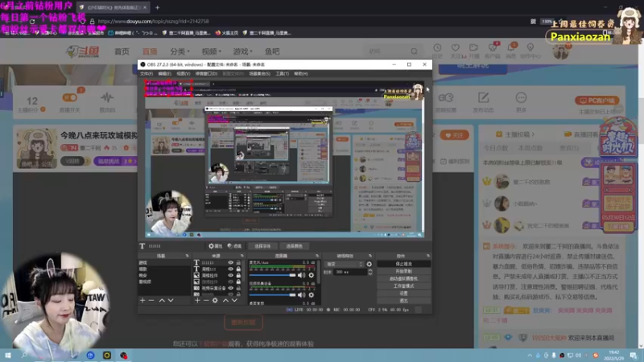
Task: Toggle lock on first image source row
Action: (238, 275)
